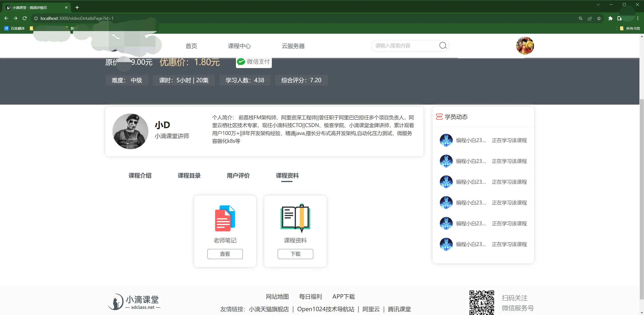The height and width of the screenshot is (315, 644).
Task: Click the 查看 button under 老师笔记
Action: coord(225,254)
